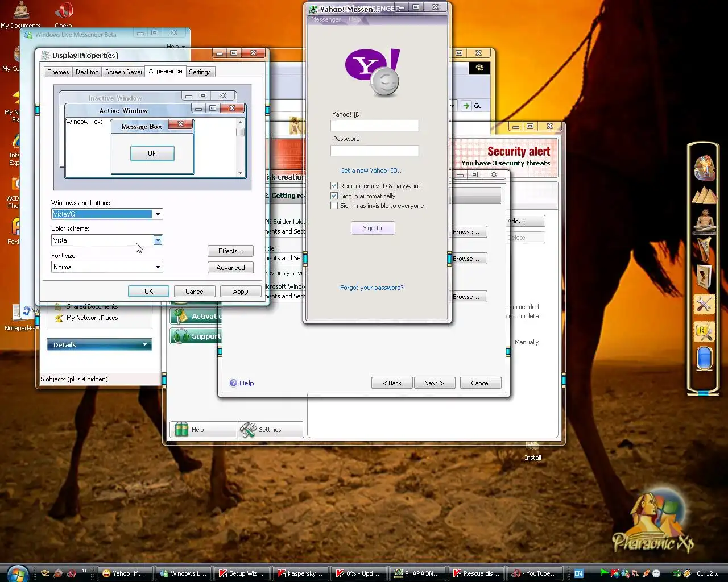Open the Messenger menu in Yahoo window
Viewport: 728px width, 582px height.
[325, 19]
